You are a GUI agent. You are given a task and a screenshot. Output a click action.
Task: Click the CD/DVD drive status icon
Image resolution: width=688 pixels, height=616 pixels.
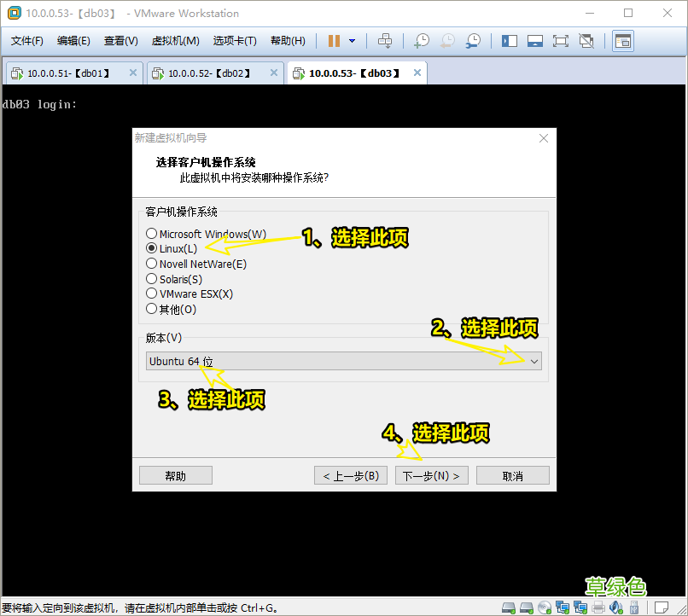[x=545, y=607]
